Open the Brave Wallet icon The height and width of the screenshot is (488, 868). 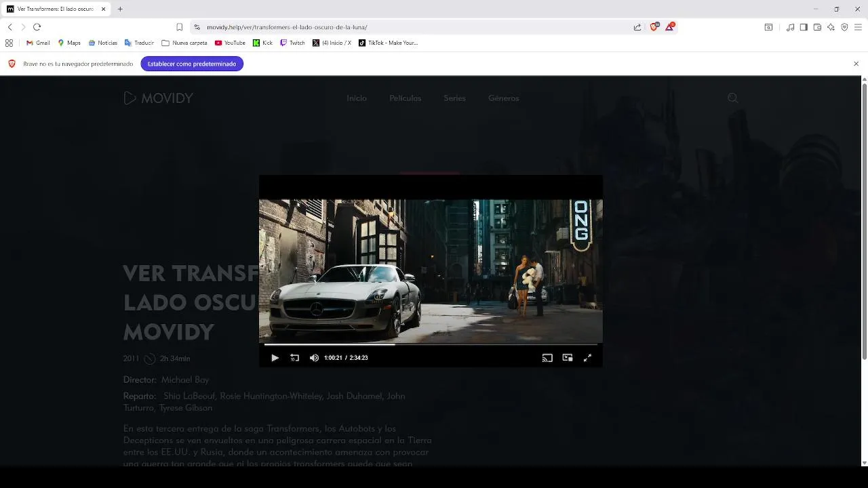click(817, 27)
